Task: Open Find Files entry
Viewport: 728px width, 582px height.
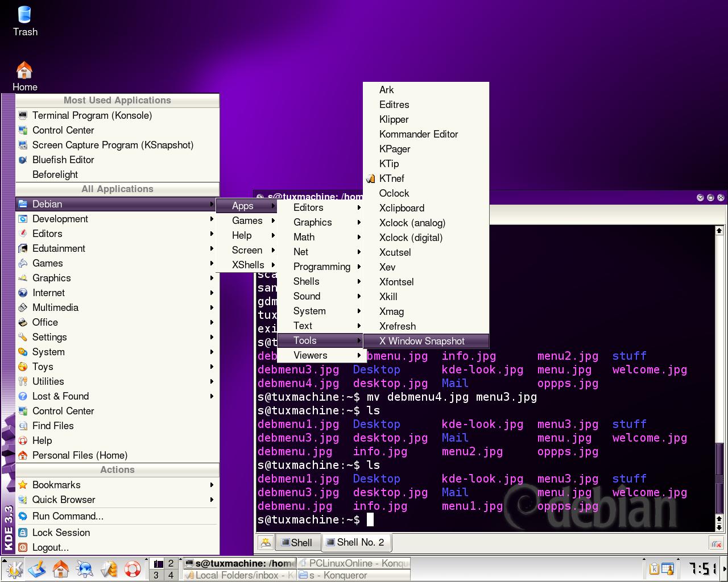Action: pos(117,426)
